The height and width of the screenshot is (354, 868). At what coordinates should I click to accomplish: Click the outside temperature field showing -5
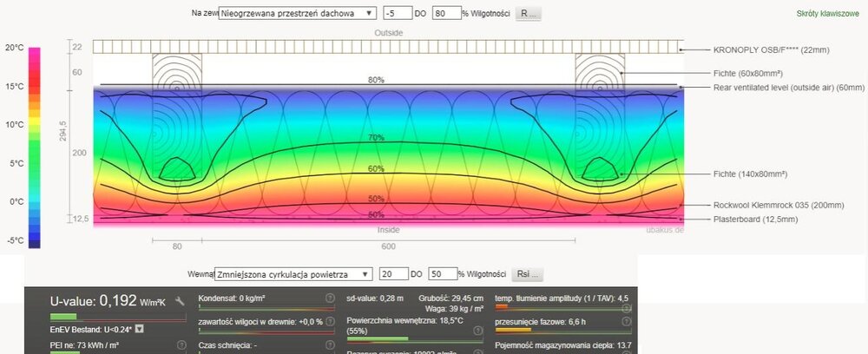pos(398,14)
